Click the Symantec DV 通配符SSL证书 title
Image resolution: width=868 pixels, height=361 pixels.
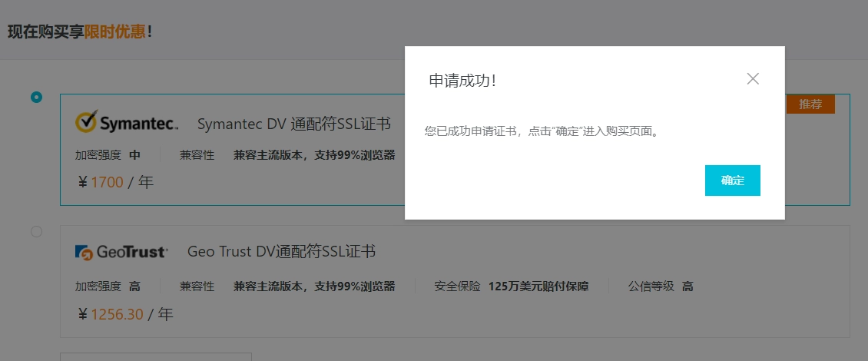pos(294,124)
